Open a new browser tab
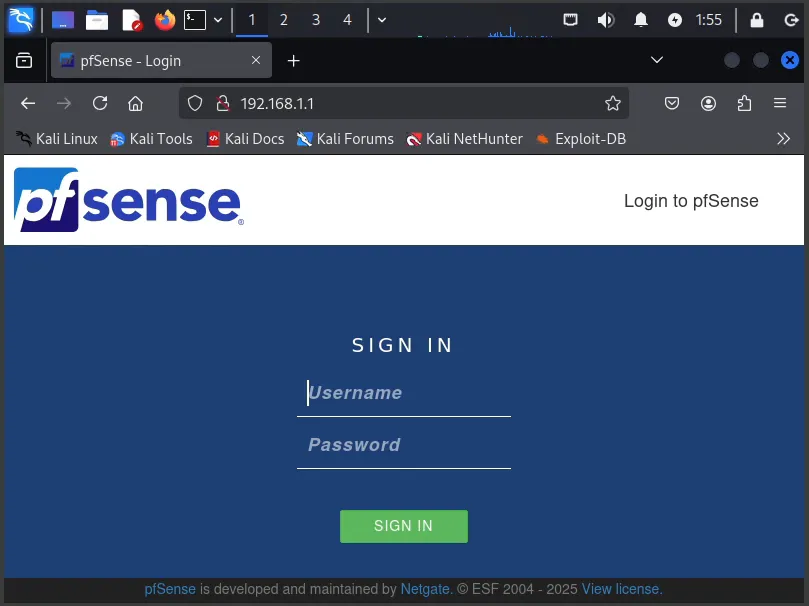This screenshot has width=809, height=606. [294, 61]
